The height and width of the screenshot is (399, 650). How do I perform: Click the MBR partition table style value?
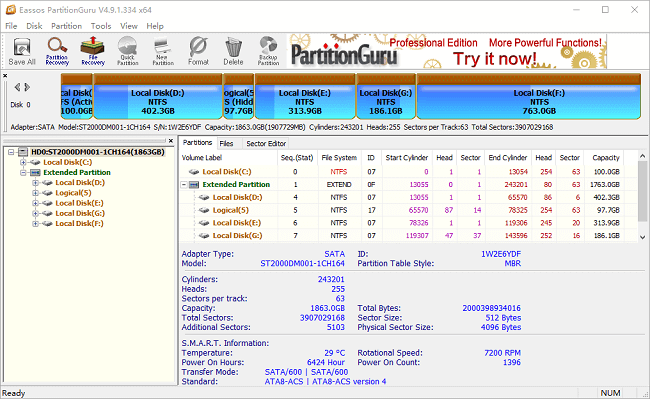coord(513,264)
